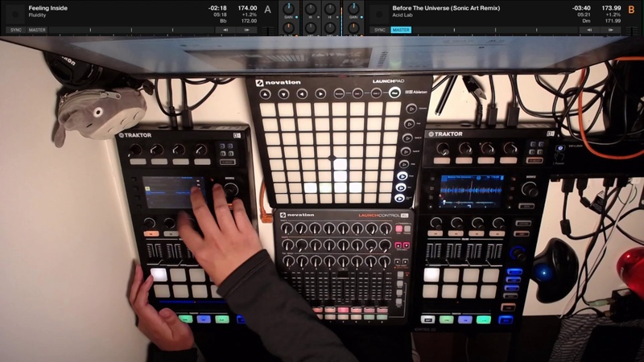Click artist name "Fluidity"
This screenshot has height=362, width=644.
[37, 15]
